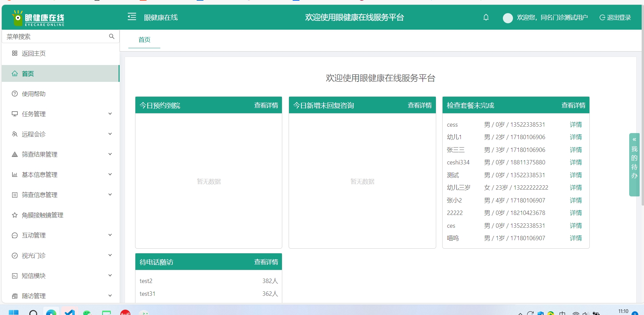The image size is (644, 315).
Task: Click the test31 follow-up row
Action: coord(208,294)
